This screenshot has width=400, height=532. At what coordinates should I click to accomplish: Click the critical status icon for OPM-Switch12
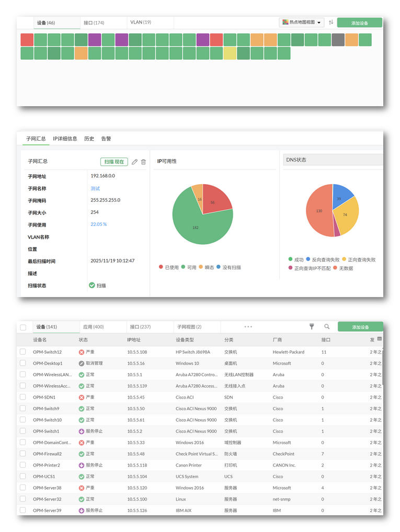click(82, 352)
